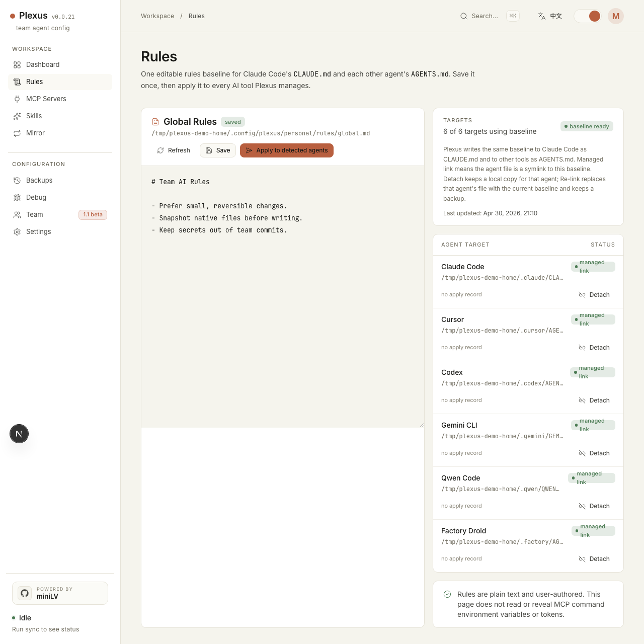The image size is (644, 644).
Task: Click the baseline ready badge
Action: pos(587,126)
